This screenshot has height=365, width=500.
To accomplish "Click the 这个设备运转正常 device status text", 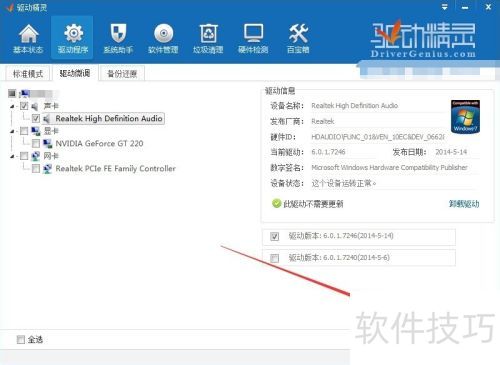I will click(344, 183).
